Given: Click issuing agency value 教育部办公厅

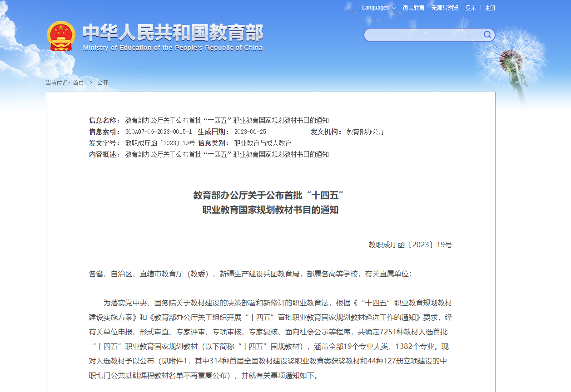Looking at the screenshot, I should pos(366,132).
